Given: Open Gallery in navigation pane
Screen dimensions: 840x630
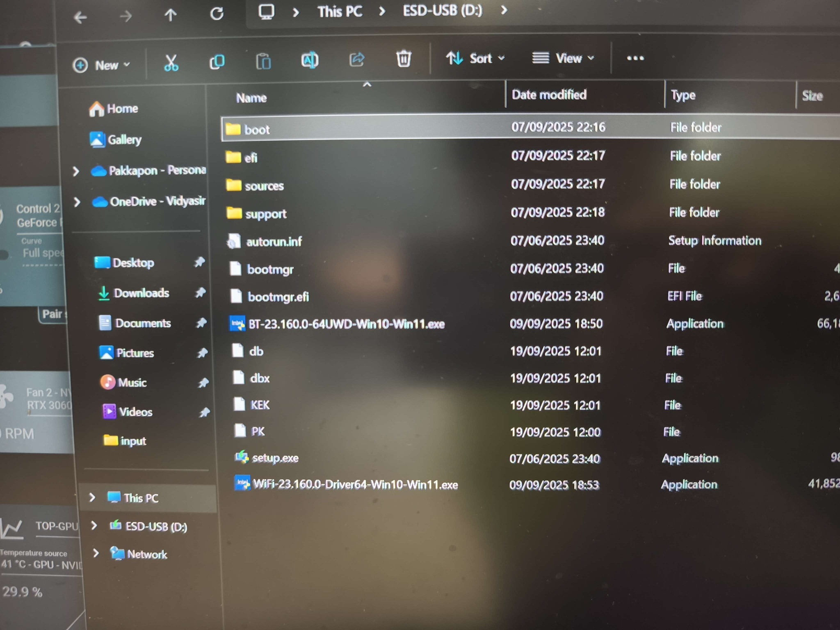Looking at the screenshot, I should (116, 139).
